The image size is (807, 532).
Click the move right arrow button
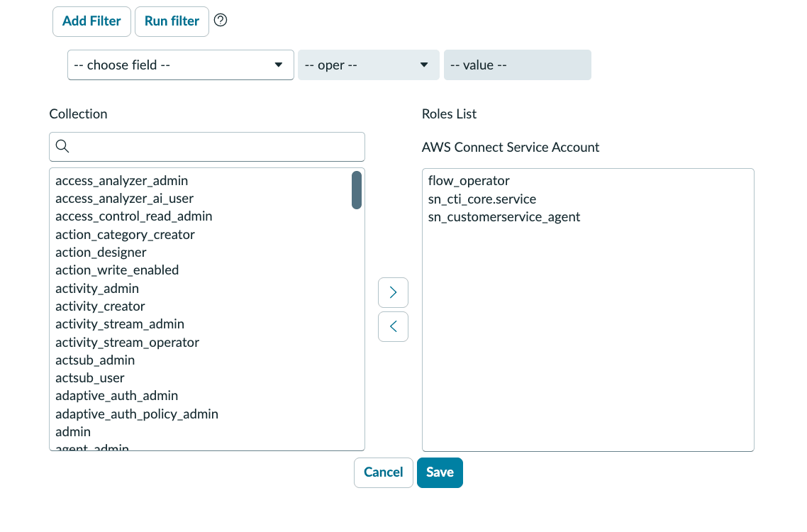pos(393,292)
